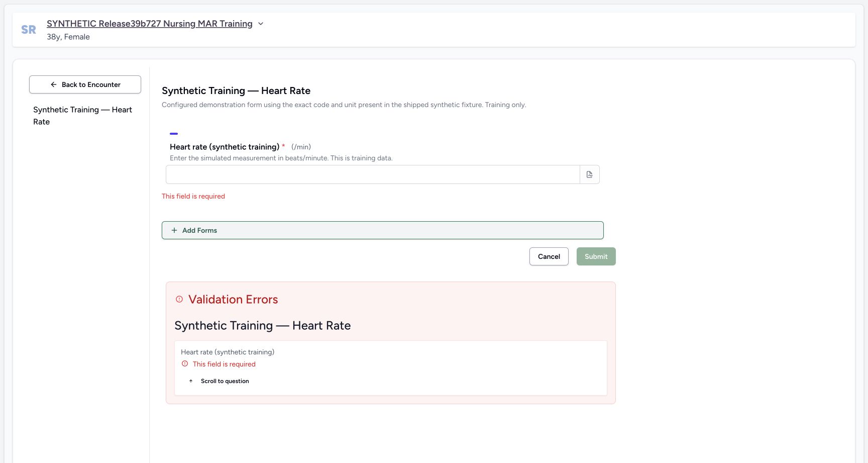868x463 pixels.
Task: Focus the heart rate input field
Action: click(x=373, y=174)
